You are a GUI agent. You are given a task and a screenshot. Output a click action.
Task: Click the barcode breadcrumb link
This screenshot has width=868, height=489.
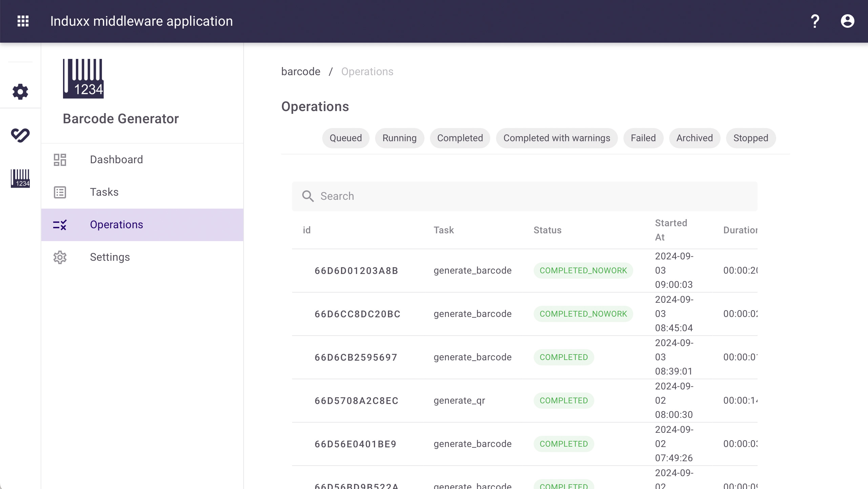(301, 71)
